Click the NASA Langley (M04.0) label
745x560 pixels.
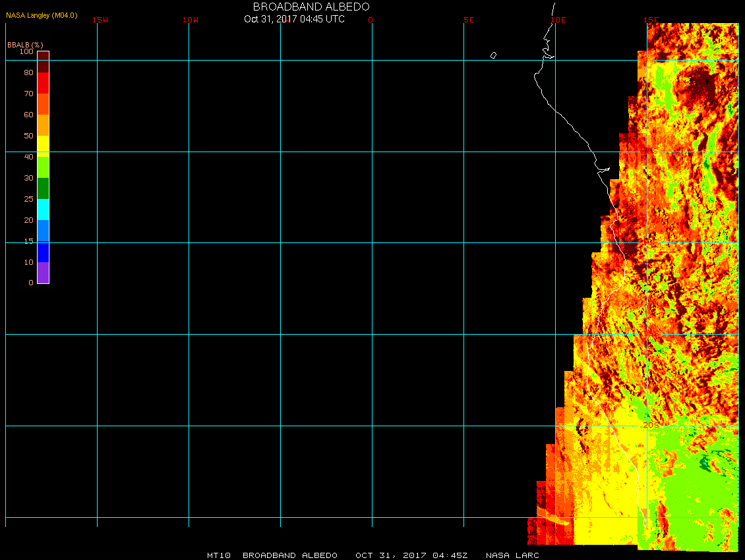pos(42,15)
